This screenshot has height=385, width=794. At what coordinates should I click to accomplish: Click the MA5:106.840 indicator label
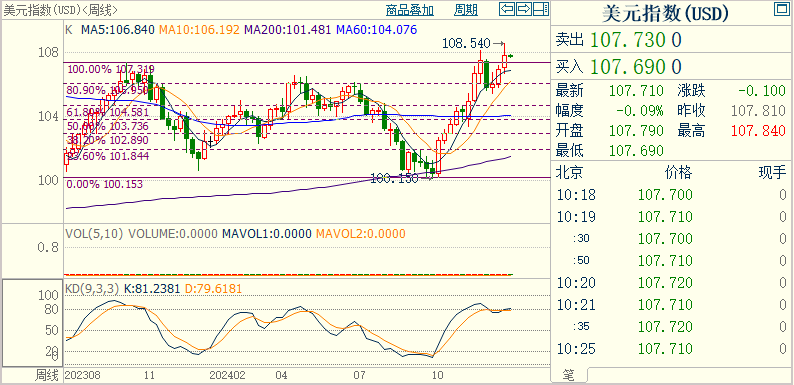(x=117, y=30)
